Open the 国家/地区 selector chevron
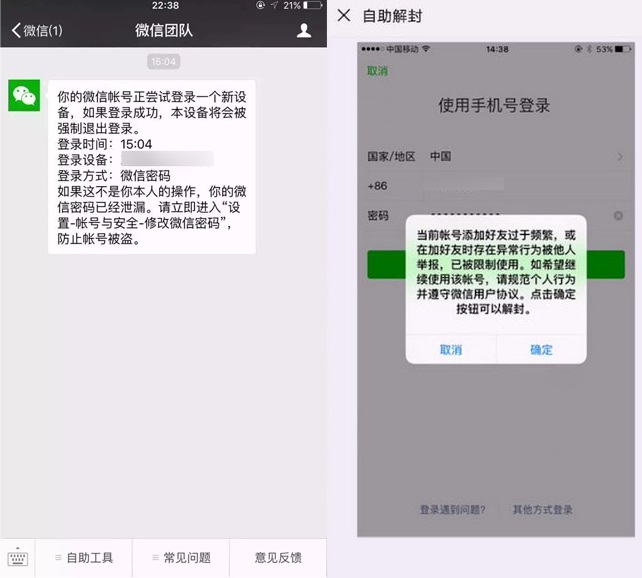642x578 pixels. (620, 157)
